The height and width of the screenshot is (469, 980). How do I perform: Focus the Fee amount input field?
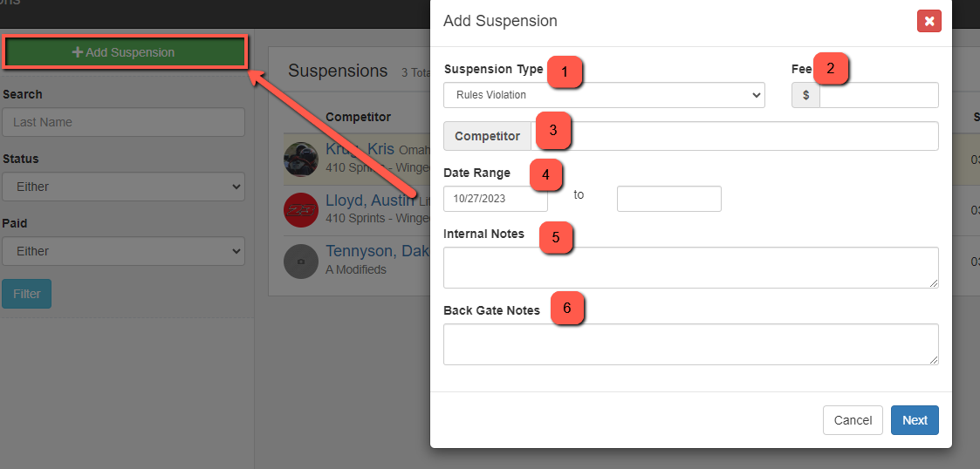click(879, 95)
